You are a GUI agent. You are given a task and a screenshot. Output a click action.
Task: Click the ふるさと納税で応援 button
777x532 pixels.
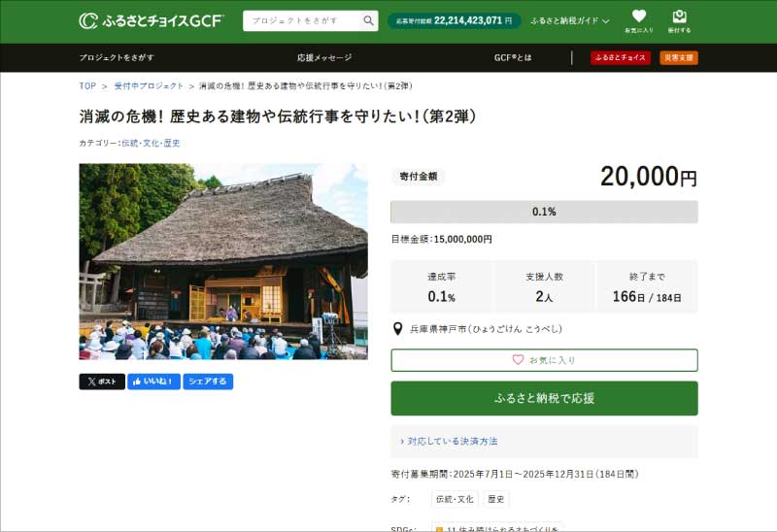point(544,398)
